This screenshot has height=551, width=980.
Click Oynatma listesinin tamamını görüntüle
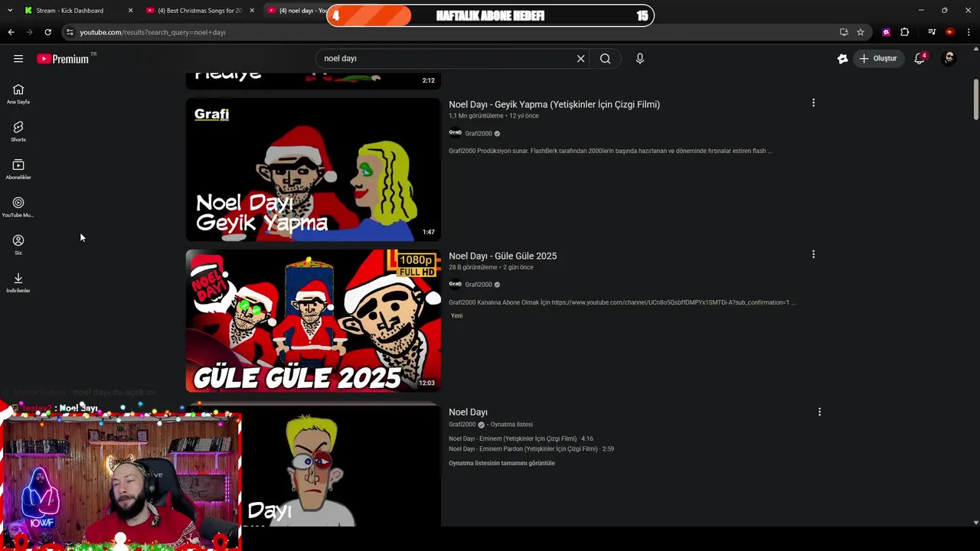pos(501,463)
